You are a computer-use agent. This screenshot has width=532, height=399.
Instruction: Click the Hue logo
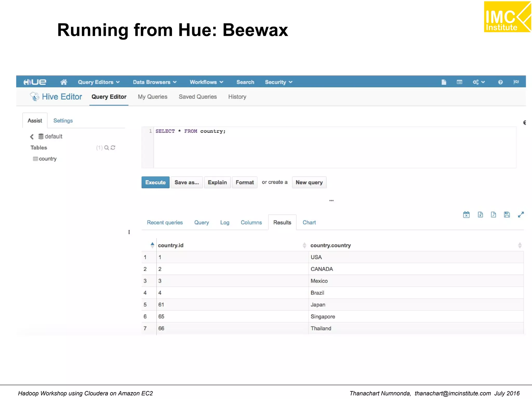coord(35,82)
